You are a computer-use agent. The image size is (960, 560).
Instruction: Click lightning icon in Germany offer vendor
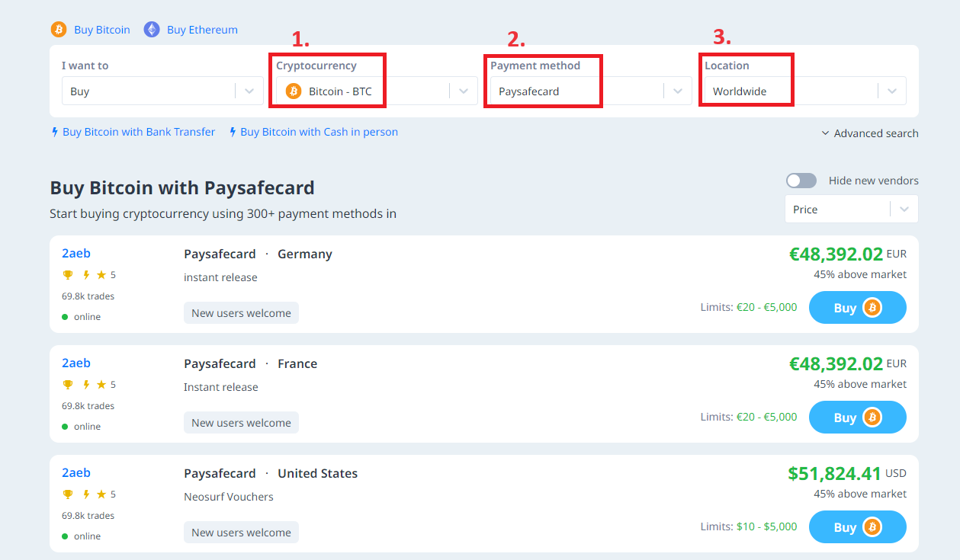click(86, 275)
